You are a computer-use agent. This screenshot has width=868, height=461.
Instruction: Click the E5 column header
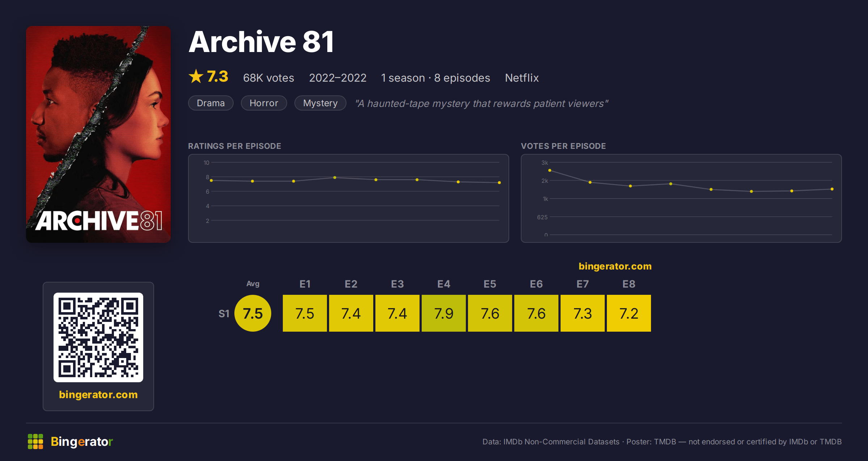[490, 284]
